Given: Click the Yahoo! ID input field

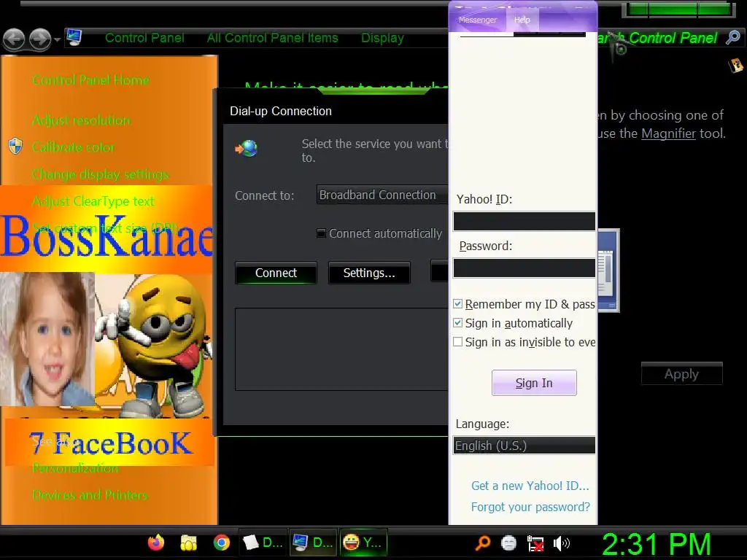Looking at the screenshot, I should click(524, 222).
